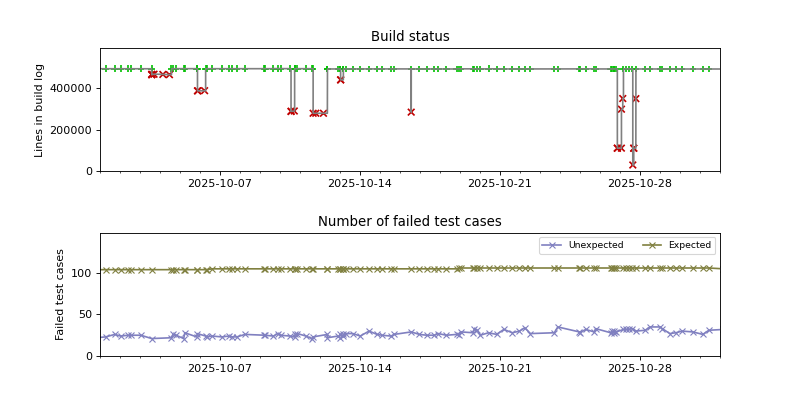Click the isolated red X near 2025-10-16

[411, 112]
